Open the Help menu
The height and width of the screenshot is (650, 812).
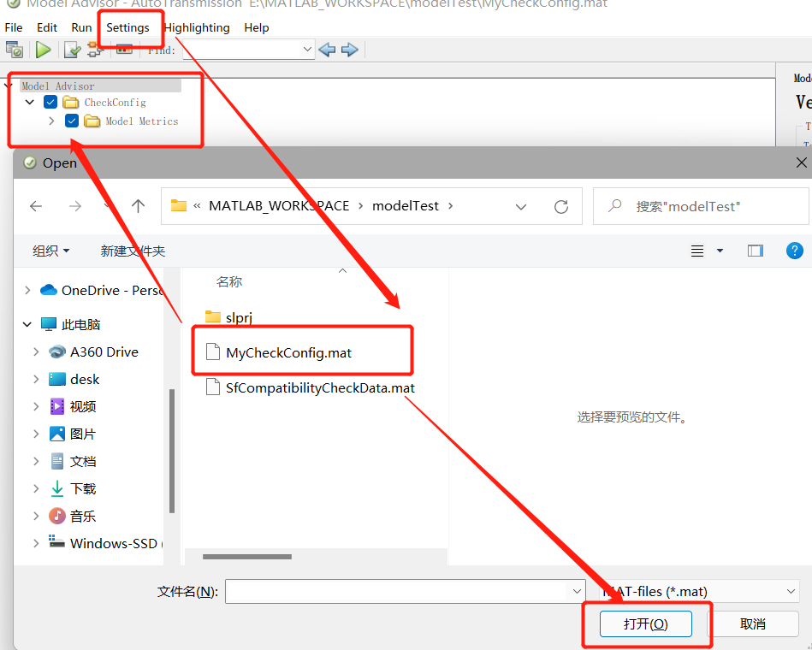(257, 27)
